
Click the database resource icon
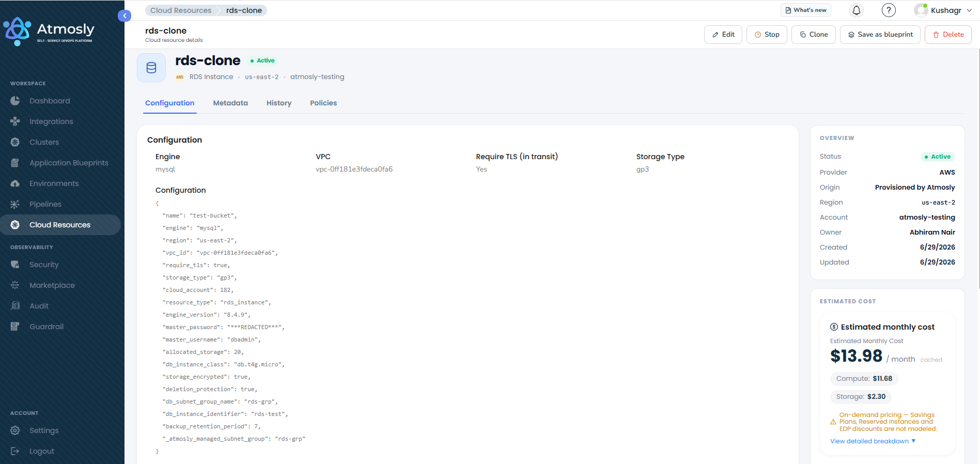pos(151,68)
